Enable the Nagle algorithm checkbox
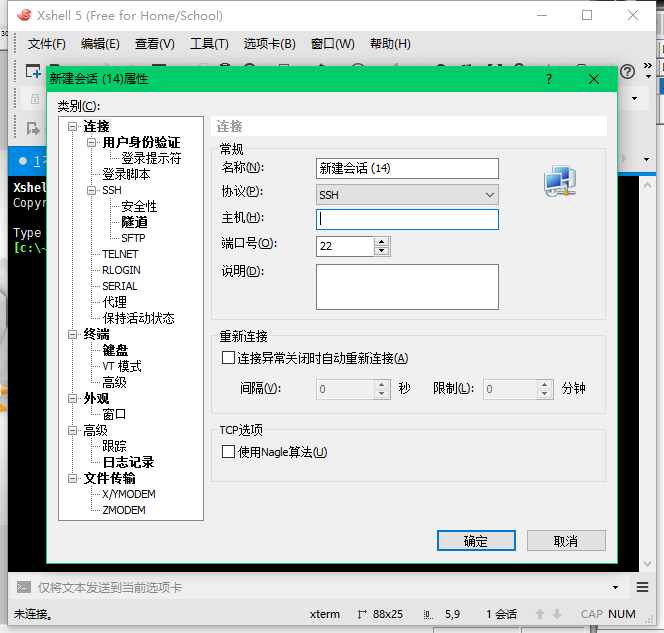 click(x=228, y=452)
